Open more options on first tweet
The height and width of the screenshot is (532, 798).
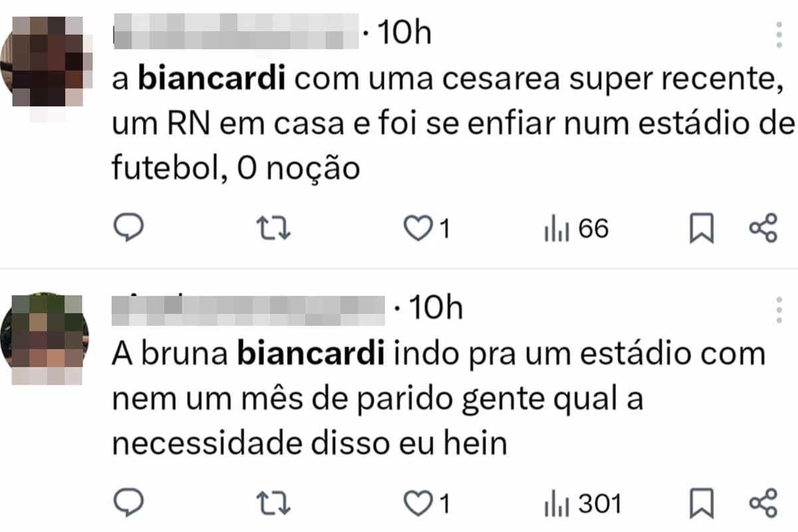coord(779,34)
